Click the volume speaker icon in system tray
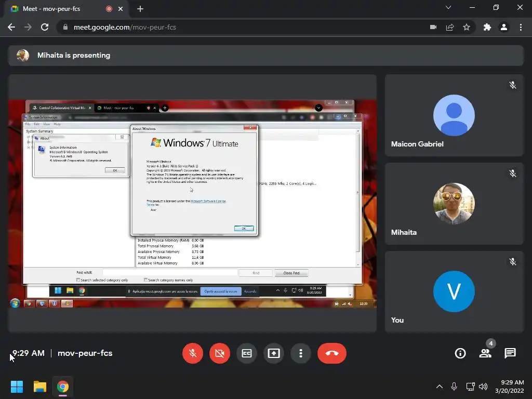The height and width of the screenshot is (399, 532). (x=483, y=387)
